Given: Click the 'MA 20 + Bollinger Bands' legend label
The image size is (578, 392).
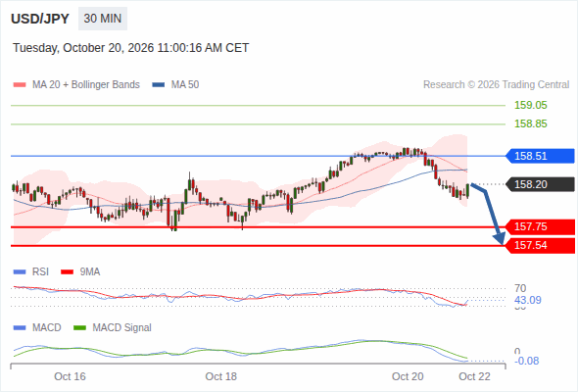Looking at the screenshot, I should tap(86, 85).
